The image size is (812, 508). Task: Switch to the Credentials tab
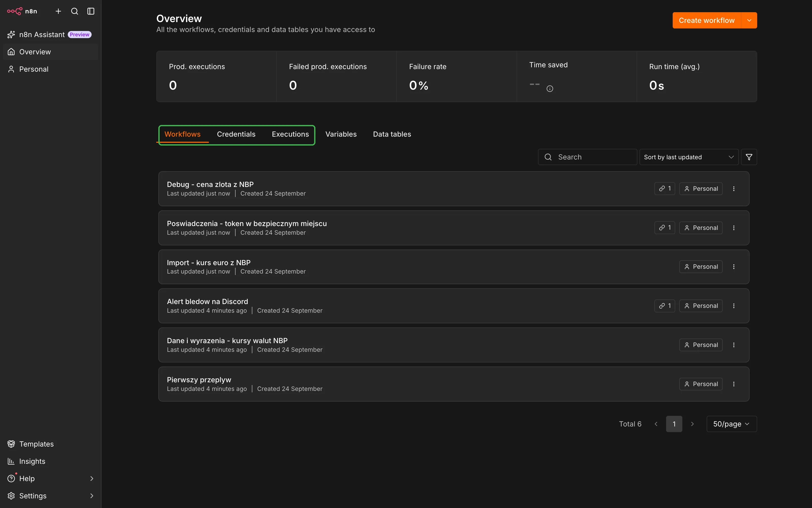[236, 134]
